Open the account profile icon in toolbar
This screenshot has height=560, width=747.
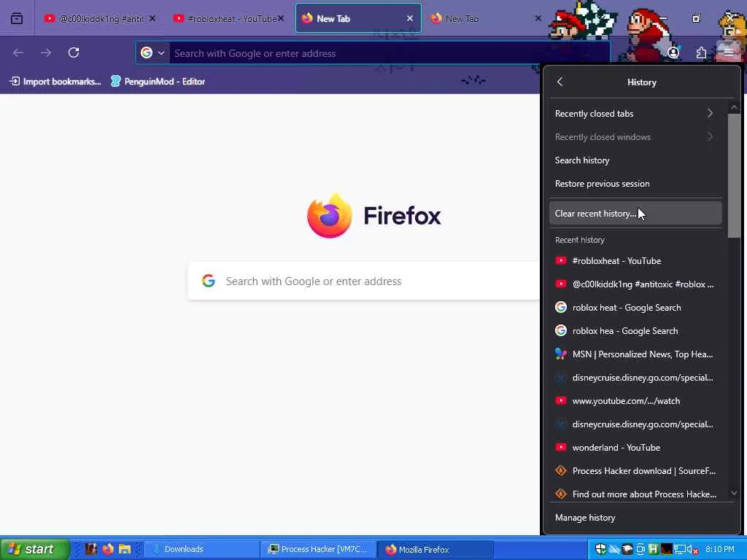(673, 52)
